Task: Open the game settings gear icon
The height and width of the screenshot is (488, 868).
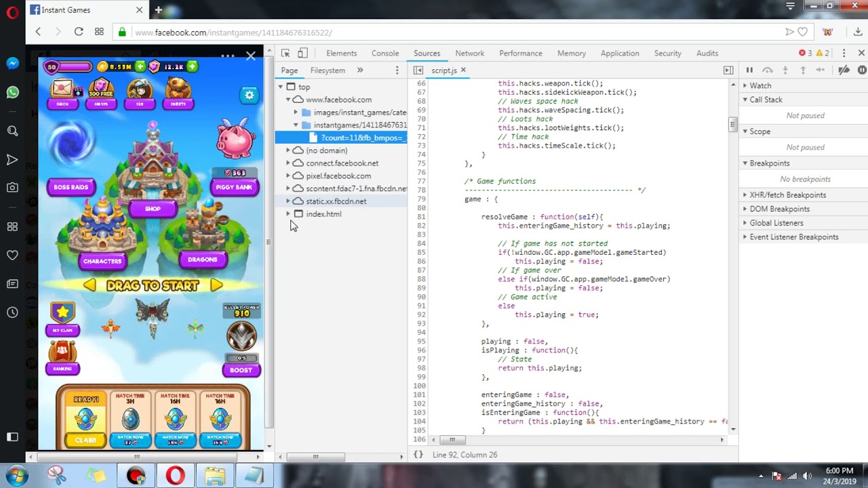Action: click(249, 96)
